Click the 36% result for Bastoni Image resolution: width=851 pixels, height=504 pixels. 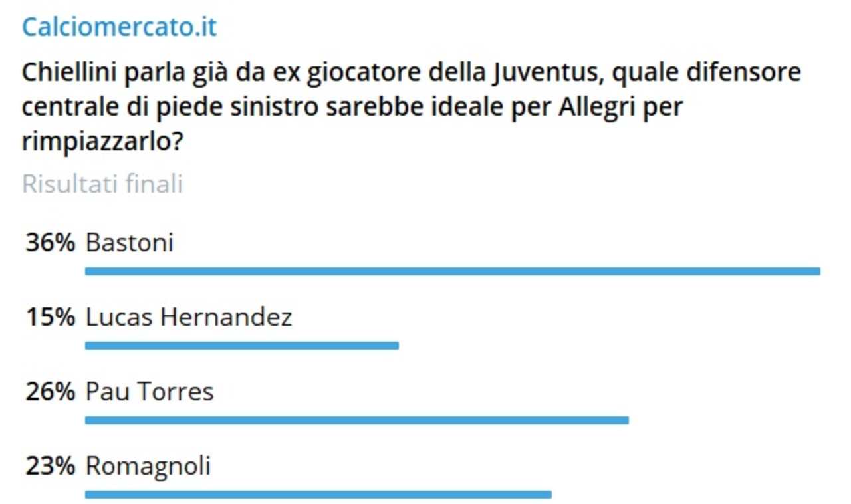[x=51, y=243]
